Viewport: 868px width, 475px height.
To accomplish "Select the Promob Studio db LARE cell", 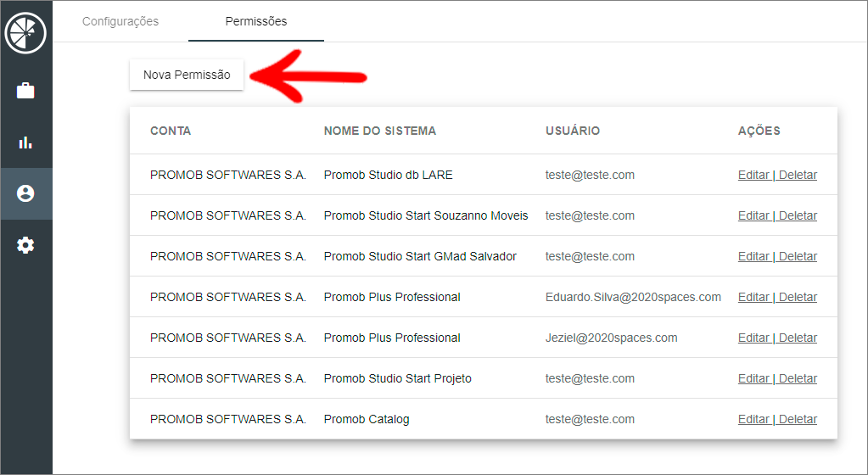I will [x=388, y=175].
